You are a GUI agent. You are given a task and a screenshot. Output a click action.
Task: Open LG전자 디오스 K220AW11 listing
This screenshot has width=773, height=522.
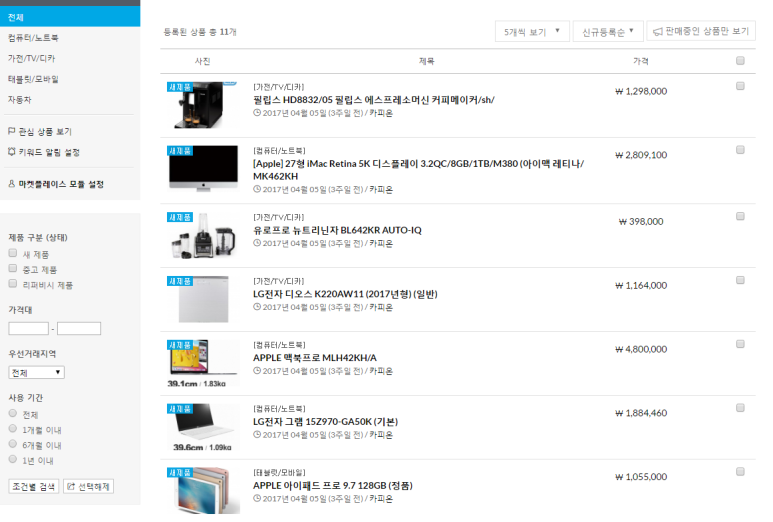coord(345,294)
